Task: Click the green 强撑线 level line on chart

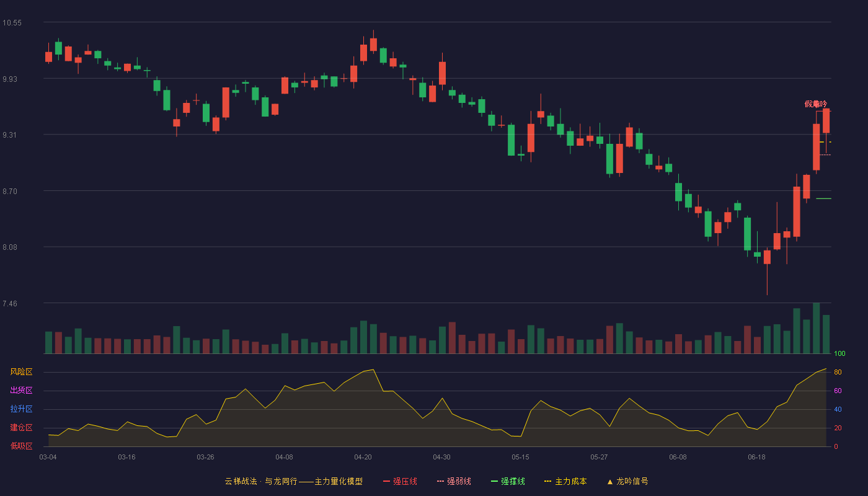Action: pyautogui.click(x=823, y=198)
